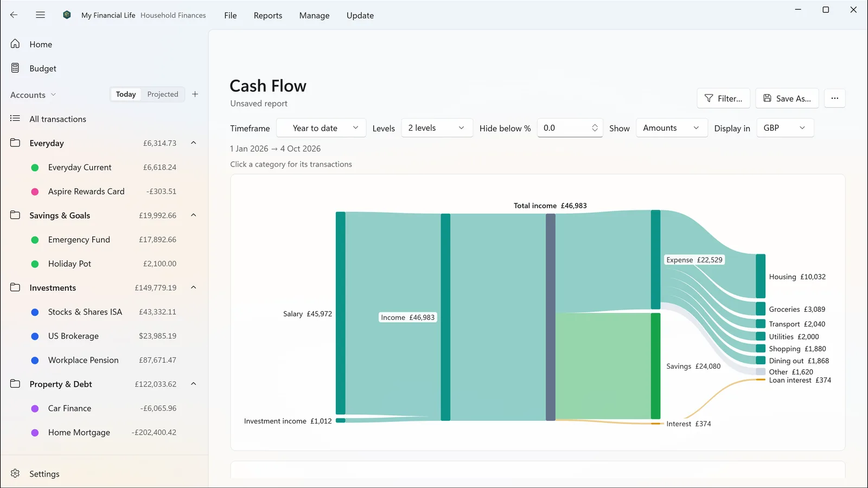This screenshot has height=488, width=868.
Task: Click the Budget calculator icon
Action: coord(15,68)
